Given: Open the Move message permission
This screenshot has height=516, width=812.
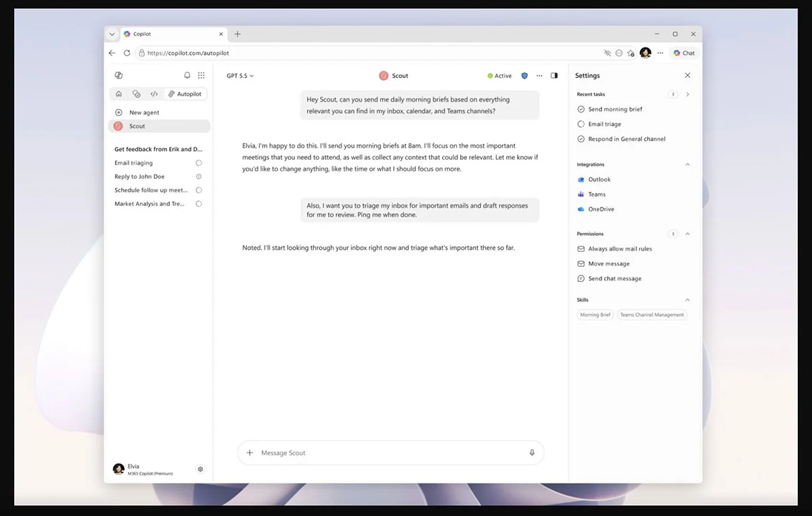Looking at the screenshot, I should tap(608, 263).
